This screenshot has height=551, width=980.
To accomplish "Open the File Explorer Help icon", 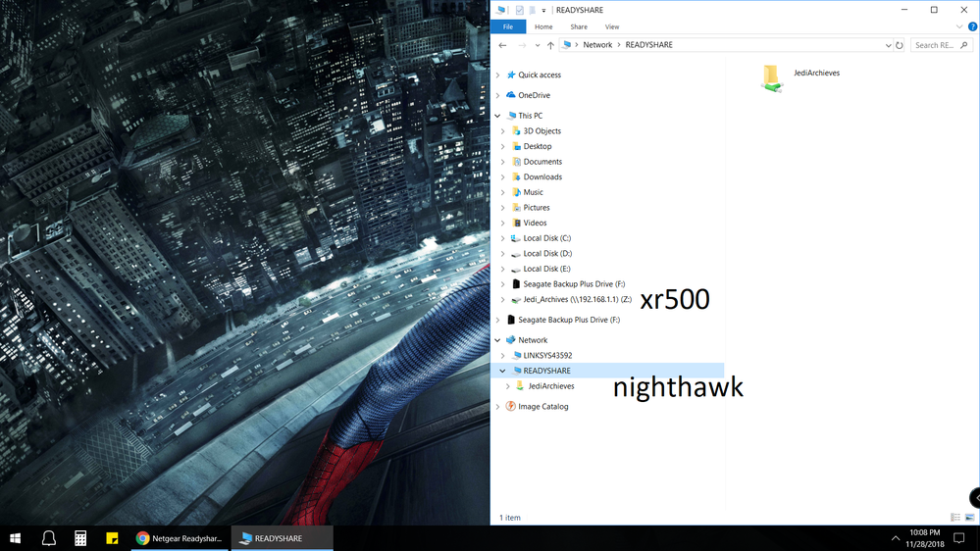I will [x=972, y=27].
